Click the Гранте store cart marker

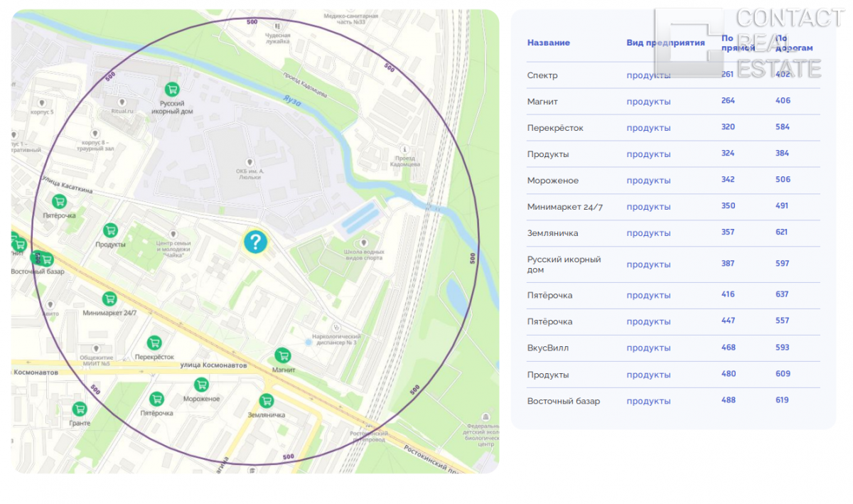coord(80,409)
